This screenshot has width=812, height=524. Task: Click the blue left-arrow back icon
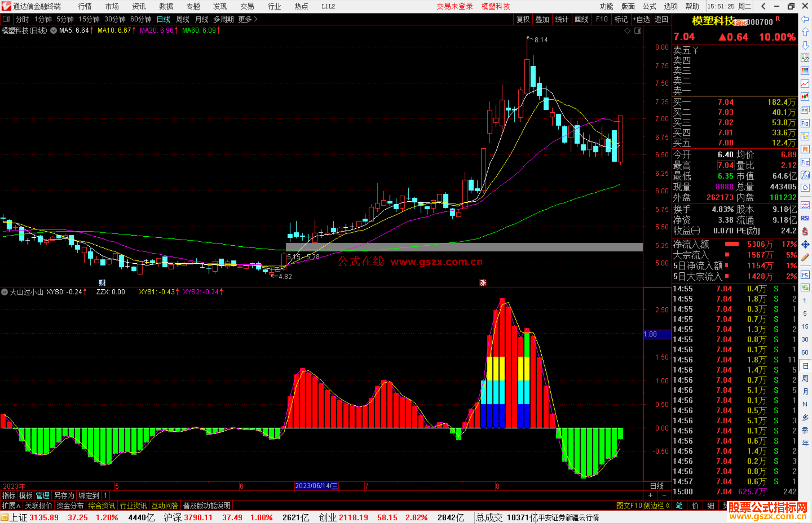pyautogui.click(x=805, y=19)
